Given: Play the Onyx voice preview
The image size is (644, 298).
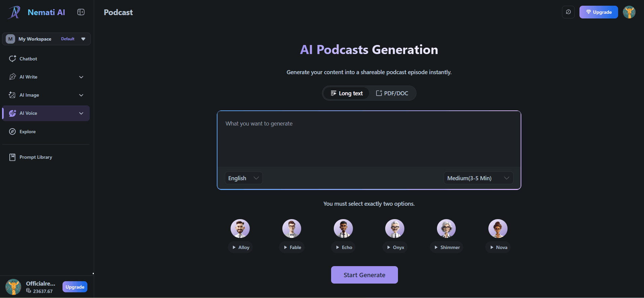Looking at the screenshot, I should [x=395, y=247].
